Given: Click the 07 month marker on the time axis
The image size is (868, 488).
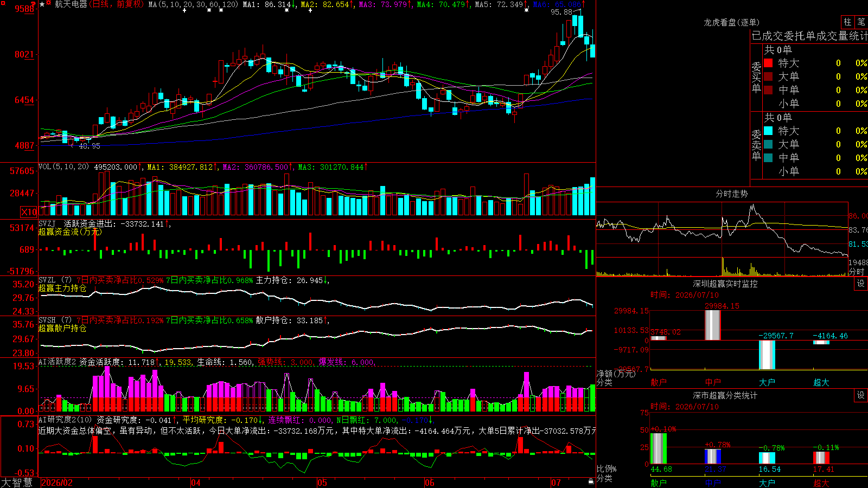Looking at the screenshot, I should pyautogui.click(x=556, y=483).
